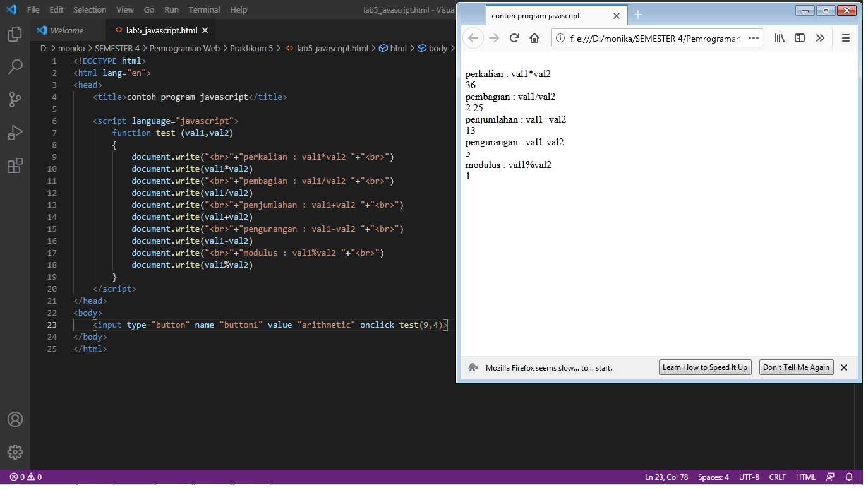
Task: Click Praktikum 5 in breadcrumb path
Action: pos(251,48)
